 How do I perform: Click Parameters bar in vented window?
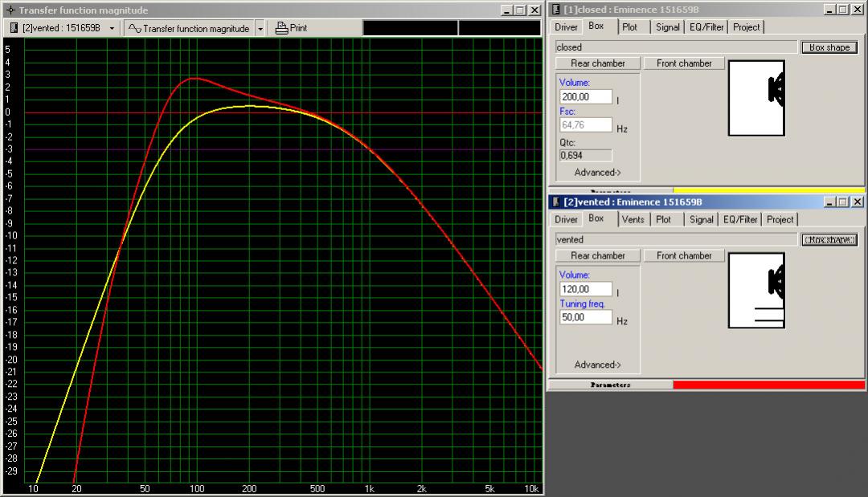(611, 385)
